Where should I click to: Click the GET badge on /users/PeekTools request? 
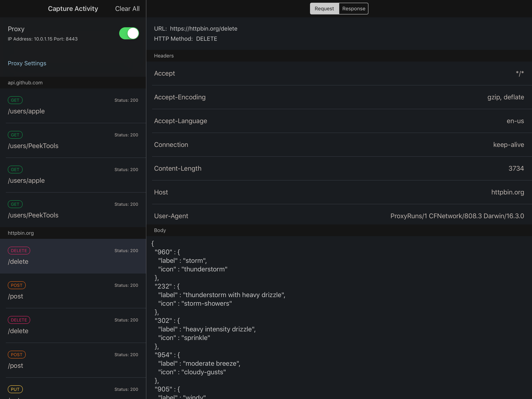tap(15, 135)
